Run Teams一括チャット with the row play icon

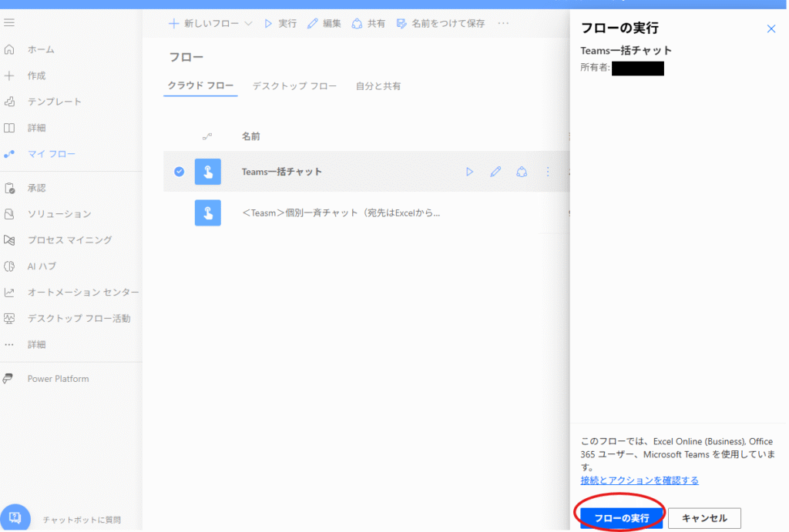(469, 172)
